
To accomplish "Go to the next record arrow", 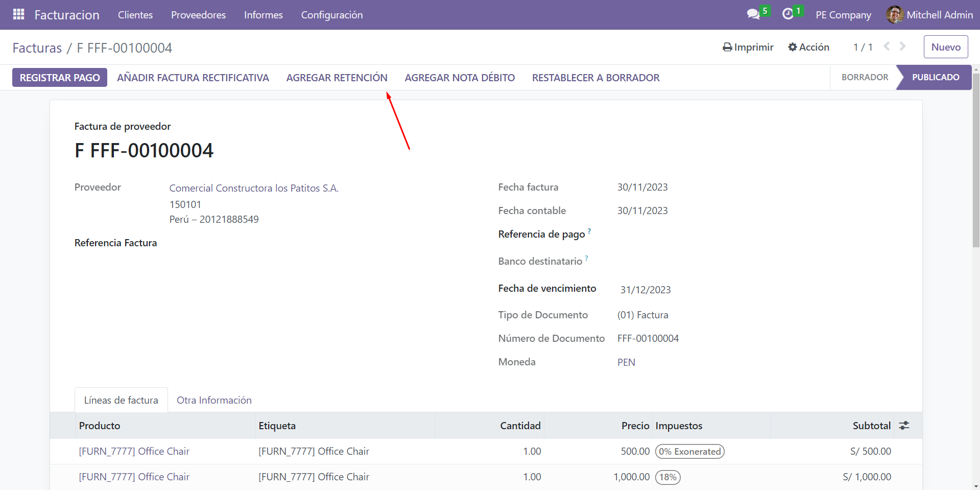I will click(x=903, y=46).
